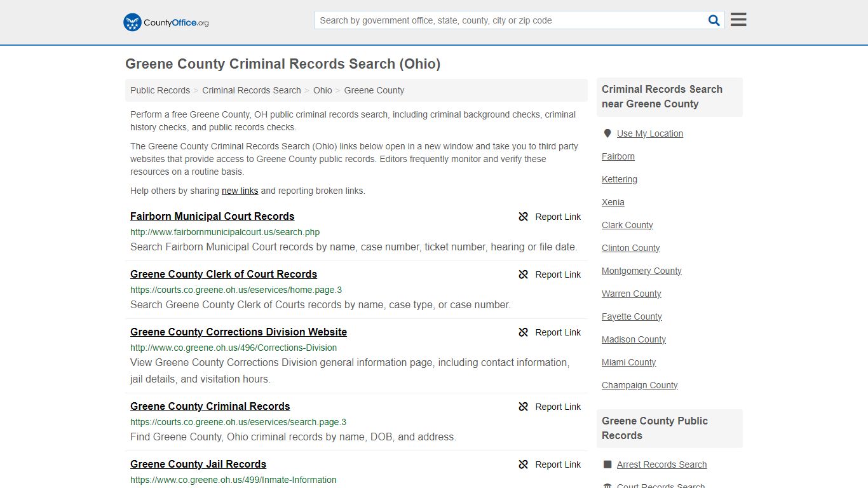868x488 pixels.
Task: Click broken-link icon for Greene County Clerk of Court Records
Action: pos(524,274)
